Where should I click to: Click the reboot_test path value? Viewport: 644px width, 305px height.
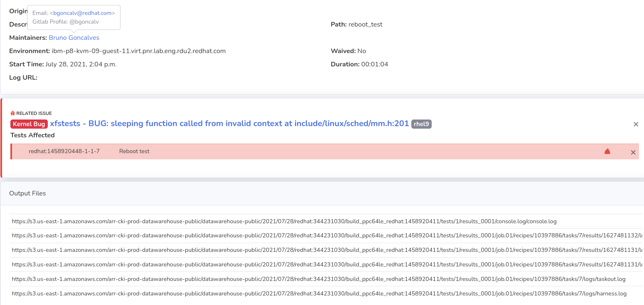point(365,24)
